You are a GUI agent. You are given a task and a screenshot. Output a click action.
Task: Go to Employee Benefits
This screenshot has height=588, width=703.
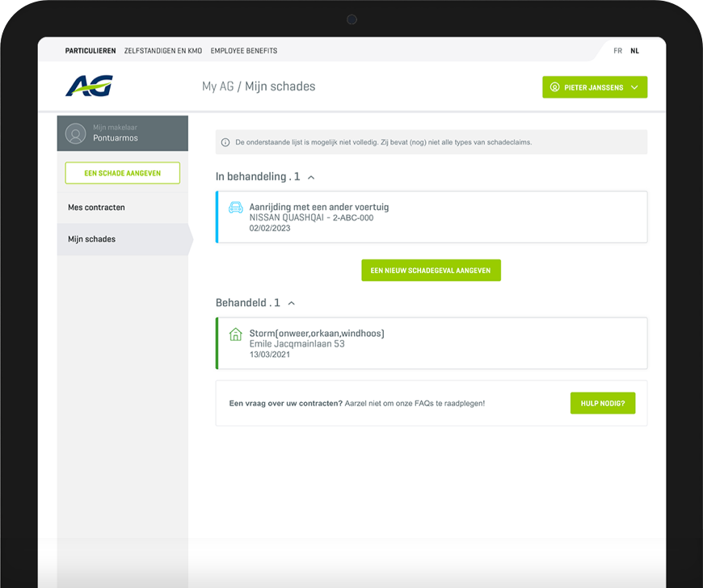(x=243, y=51)
